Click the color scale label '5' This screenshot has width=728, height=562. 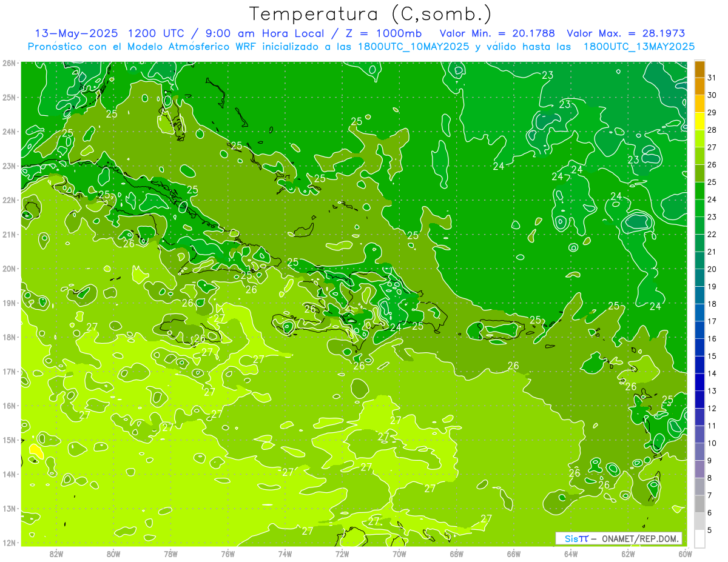tap(710, 530)
